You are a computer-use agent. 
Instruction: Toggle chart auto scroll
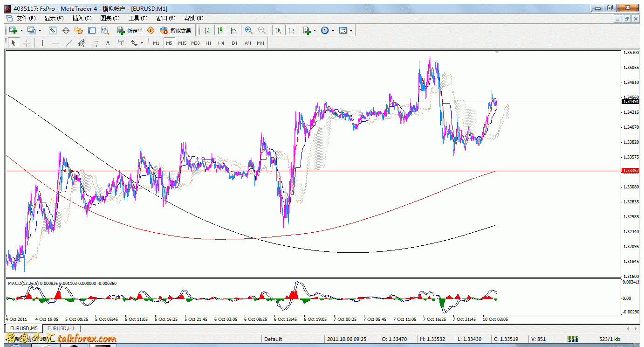point(278,30)
